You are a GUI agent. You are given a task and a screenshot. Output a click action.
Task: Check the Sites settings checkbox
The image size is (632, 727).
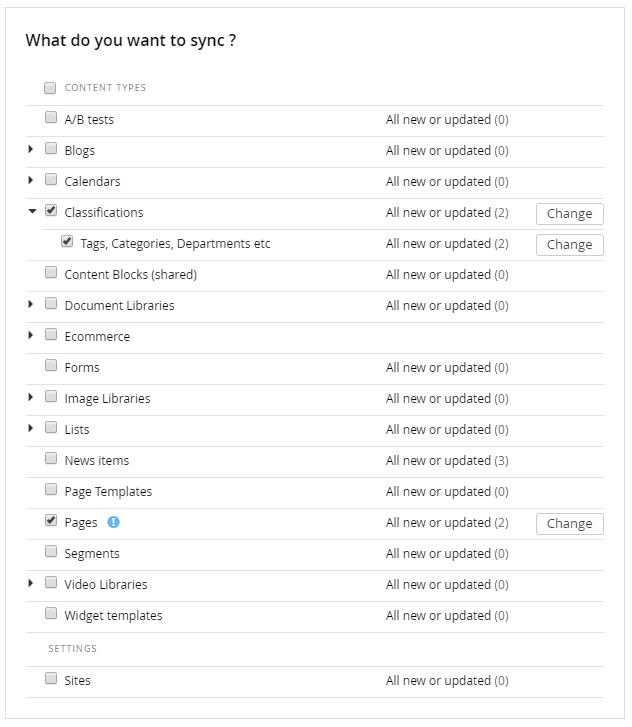(51, 679)
